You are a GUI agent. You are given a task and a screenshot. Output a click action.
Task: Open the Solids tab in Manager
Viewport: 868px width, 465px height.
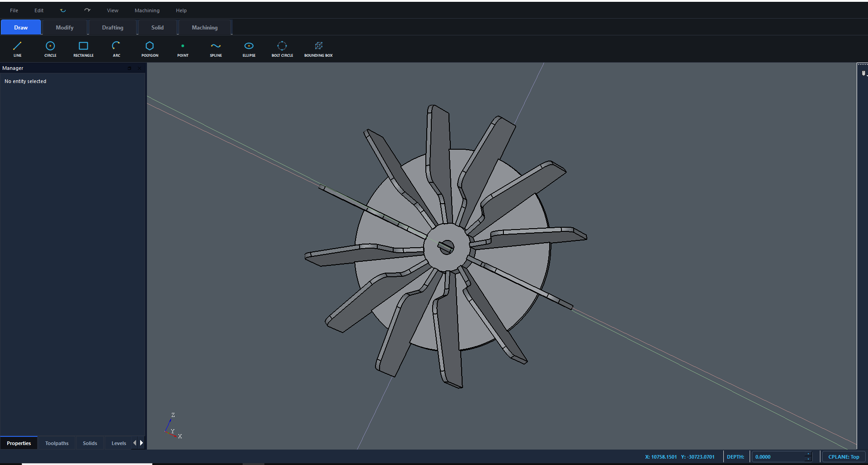(x=90, y=443)
